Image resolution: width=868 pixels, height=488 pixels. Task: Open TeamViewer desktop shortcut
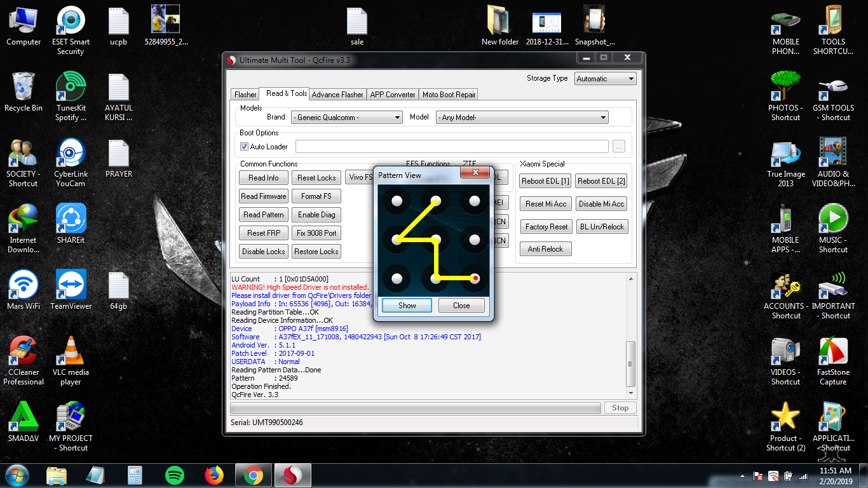pos(71,290)
